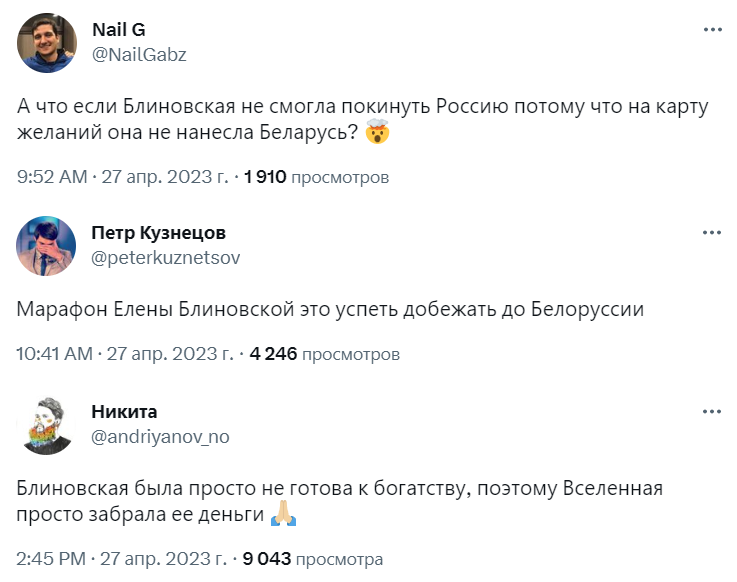The width and height of the screenshot is (737, 582).
Task: Click the @NailGabz handle
Action: click(x=138, y=54)
